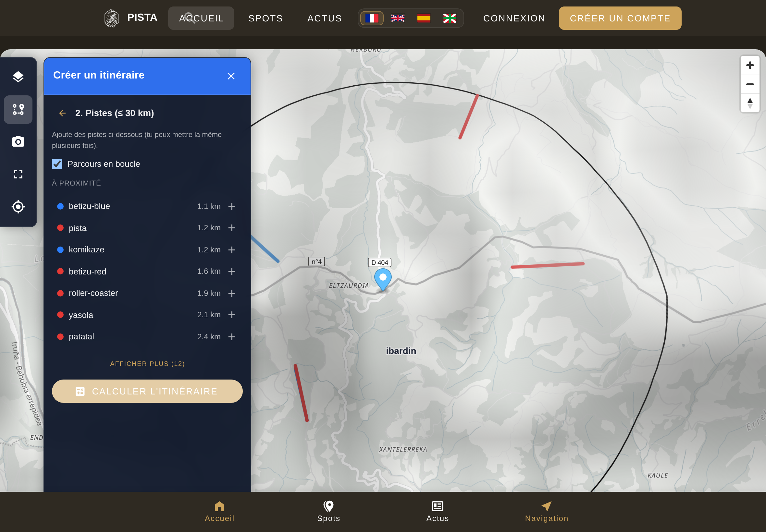Reset map bearing with compass
Viewport: 766px width, 532px height.
click(x=750, y=103)
